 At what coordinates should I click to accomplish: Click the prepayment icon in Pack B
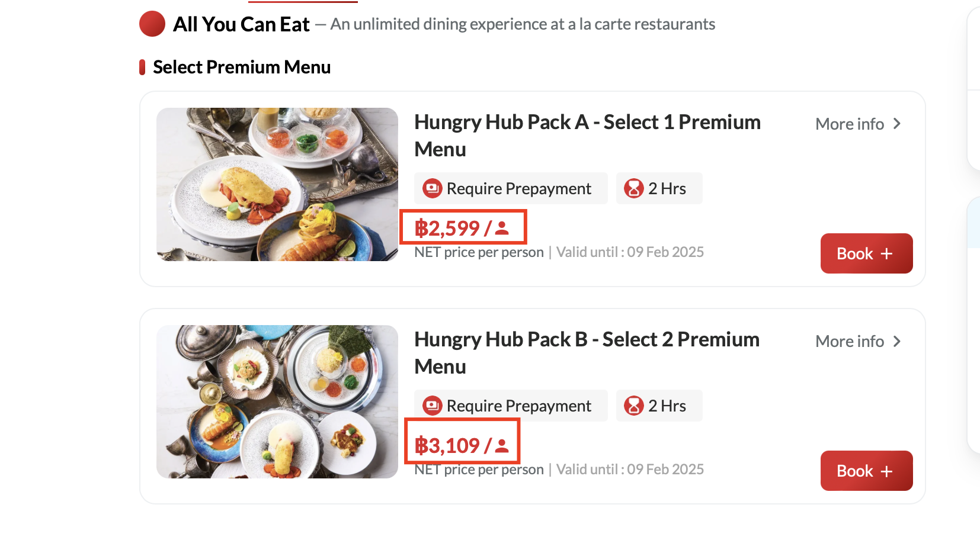[432, 406]
